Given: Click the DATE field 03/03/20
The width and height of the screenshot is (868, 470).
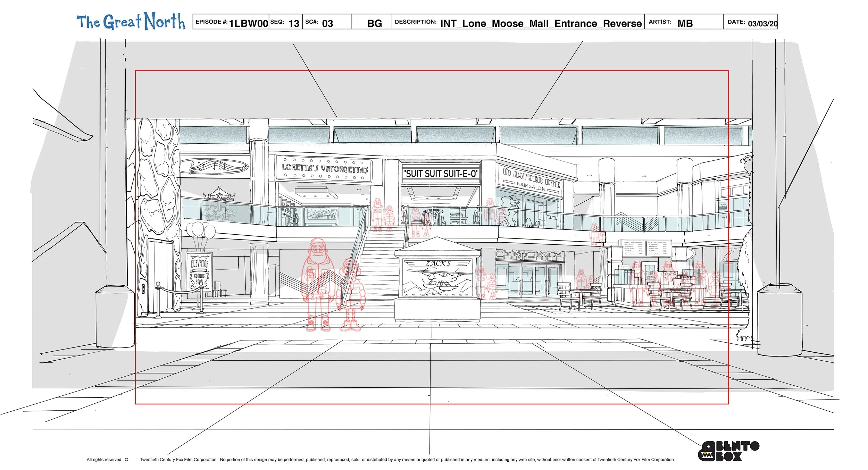Looking at the screenshot, I should click(x=762, y=23).
